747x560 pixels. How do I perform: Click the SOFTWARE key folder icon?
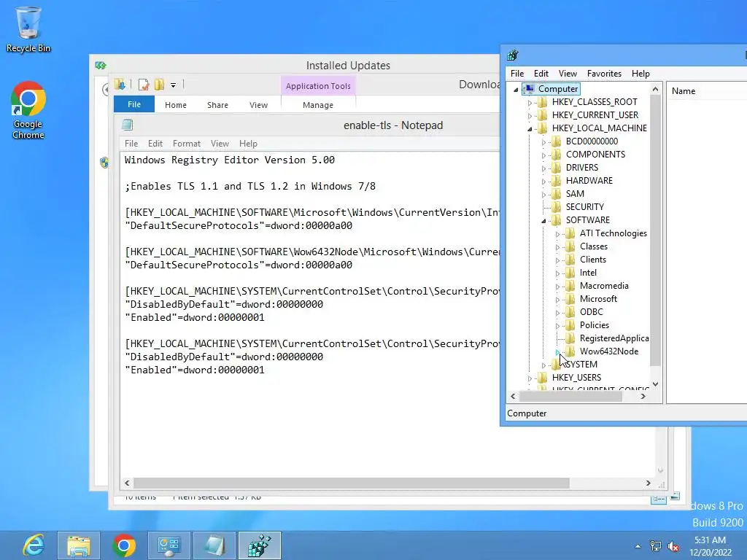(556, 220)
